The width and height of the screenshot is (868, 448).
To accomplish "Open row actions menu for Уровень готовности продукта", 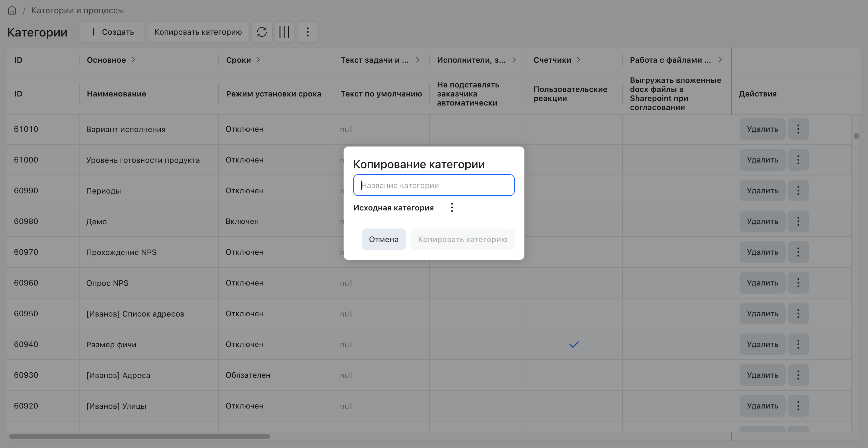I will [x=798, y=160].
